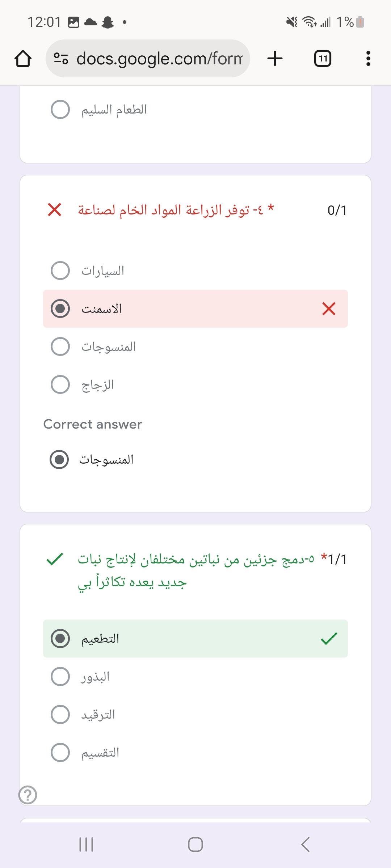Open Android recent apps button

[x=86, y=844]
